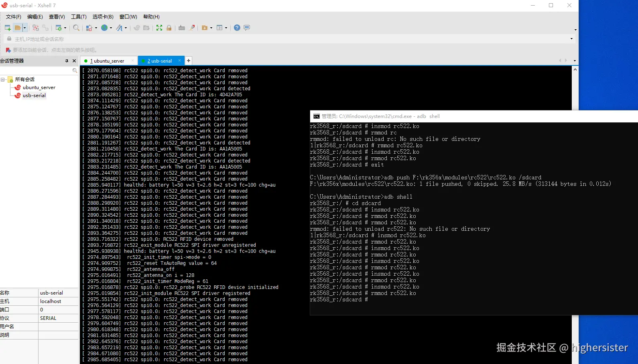Open the session Properties gear icon
Screen dimensions: 638x364
[59, 28]
